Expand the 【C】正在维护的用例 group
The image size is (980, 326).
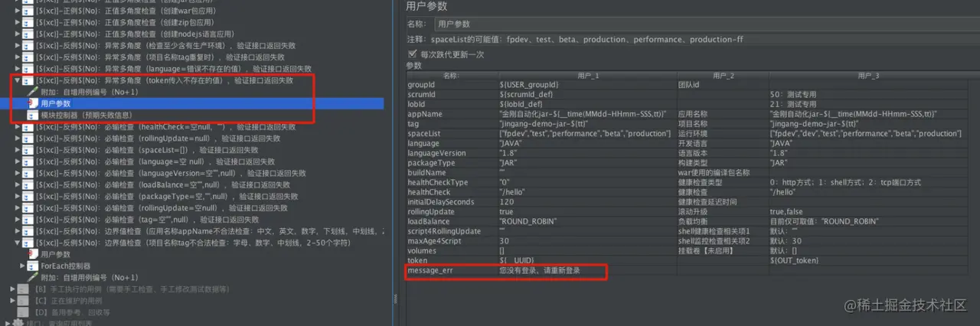(x=12, y=300)
